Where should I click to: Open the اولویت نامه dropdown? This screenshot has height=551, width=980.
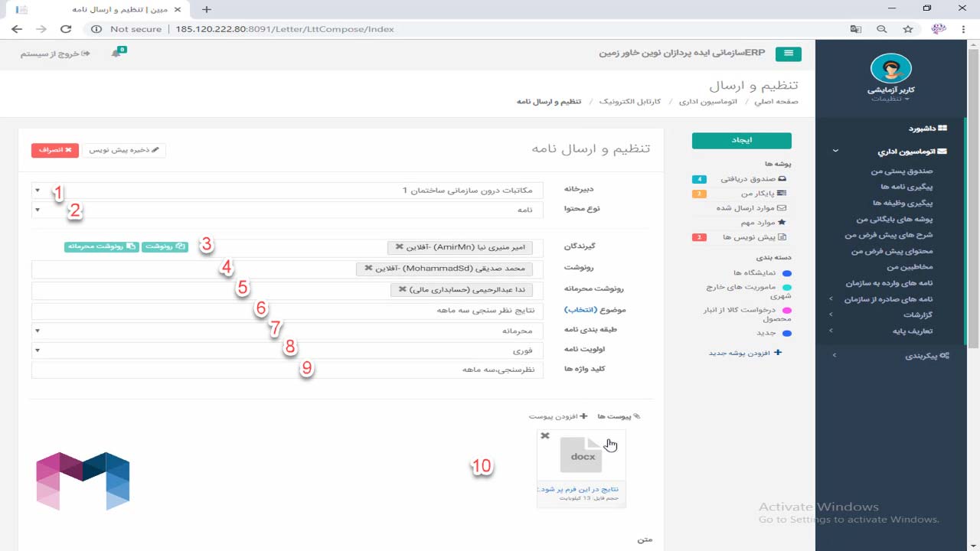pos(287,350)
